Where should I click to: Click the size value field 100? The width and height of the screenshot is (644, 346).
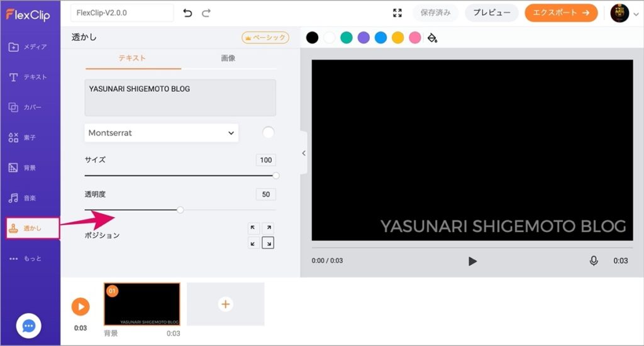pos(266,160)
